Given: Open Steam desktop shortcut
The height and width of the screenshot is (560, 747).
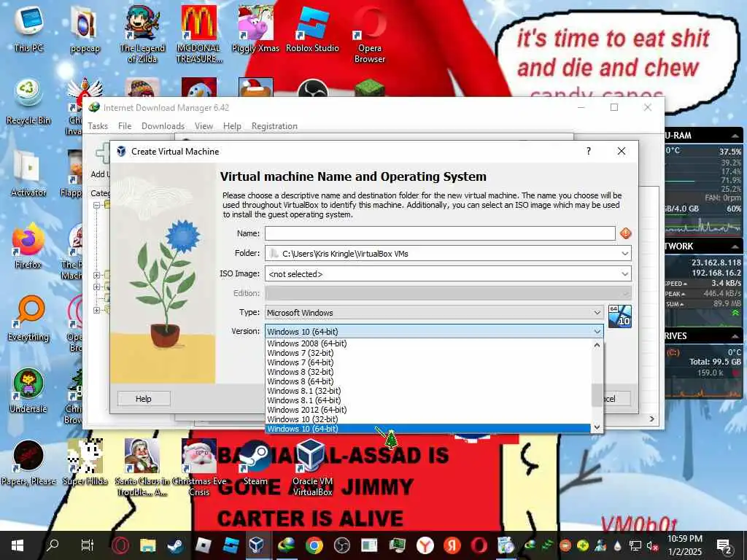Looking at the screenshot, I should pyautogui.click(x=256, y=463).
